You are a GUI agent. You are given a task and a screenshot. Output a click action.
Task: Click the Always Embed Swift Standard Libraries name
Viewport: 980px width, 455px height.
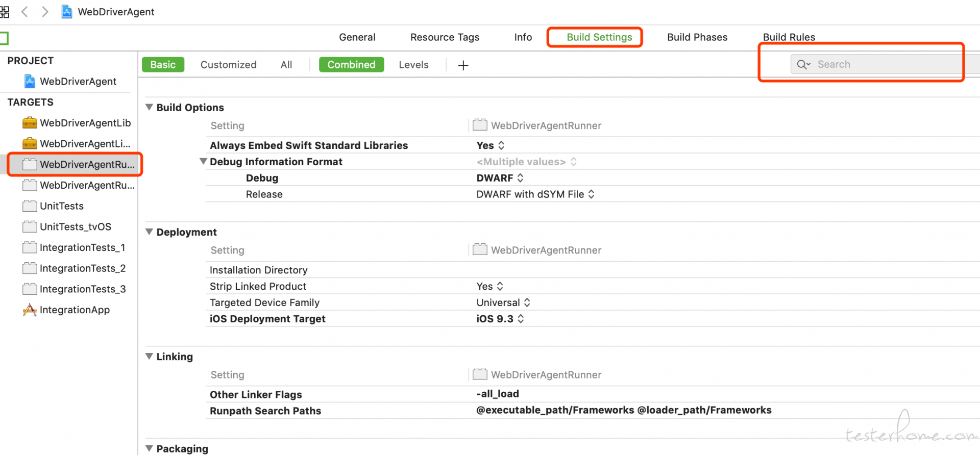[x=309, y=145]
